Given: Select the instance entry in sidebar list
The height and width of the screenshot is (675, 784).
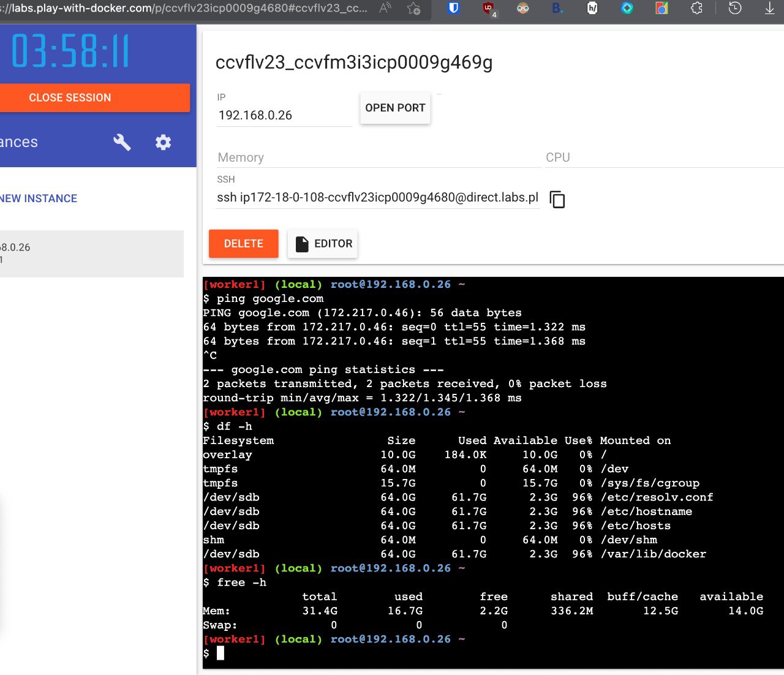Looking at the screenshot, I should (92, 254).
